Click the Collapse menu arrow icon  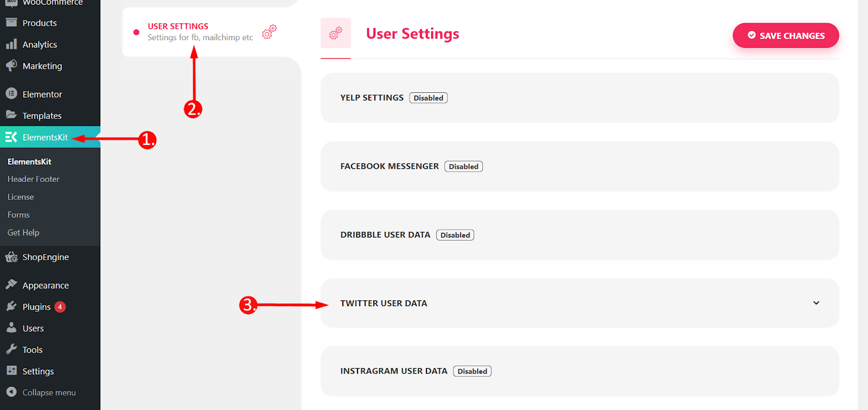coord(11,392)
